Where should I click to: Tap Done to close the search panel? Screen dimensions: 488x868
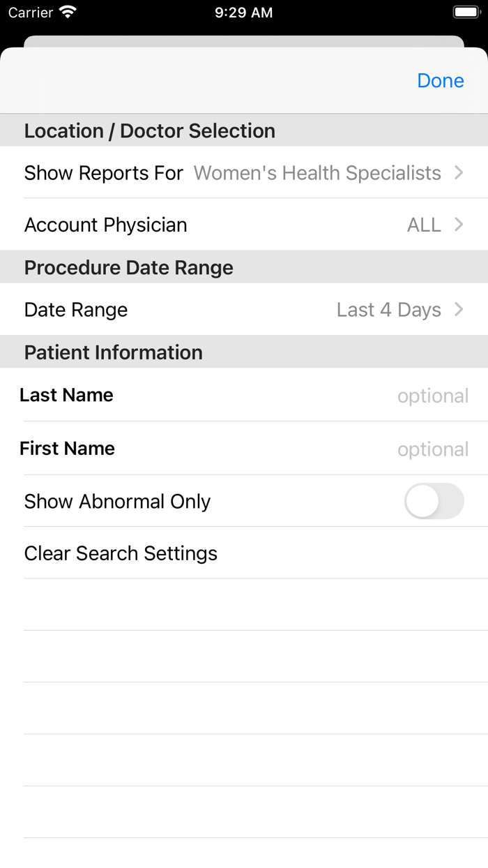(x=440, y=80)
